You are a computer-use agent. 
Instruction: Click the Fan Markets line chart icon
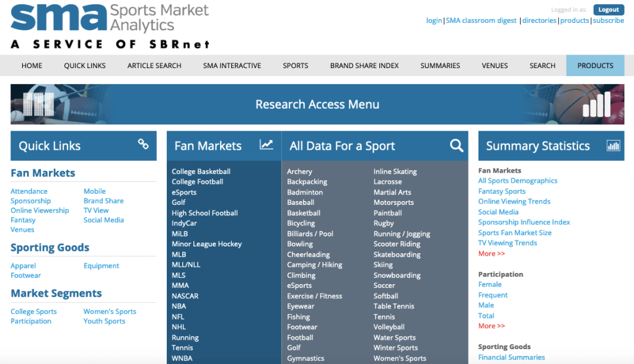266,145
